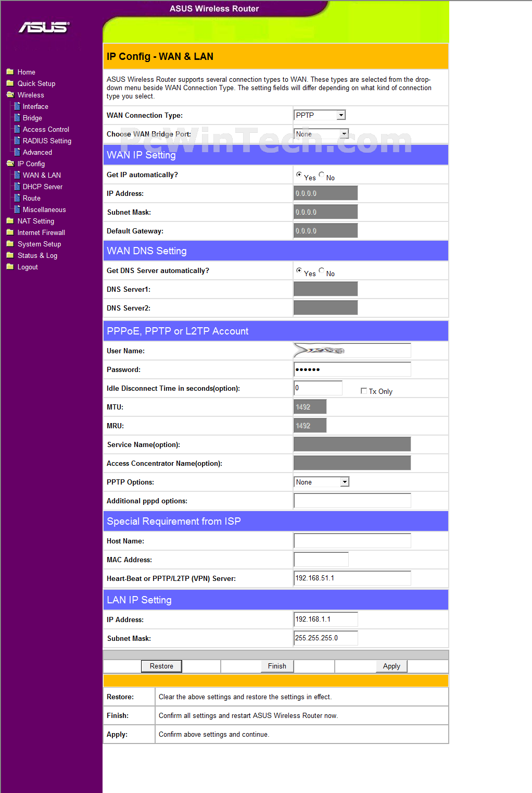Image resolution: width=532 pixels, height=793 pixels.
Task: Click the LAN Subnet Mask field
Action: (326, 638)
